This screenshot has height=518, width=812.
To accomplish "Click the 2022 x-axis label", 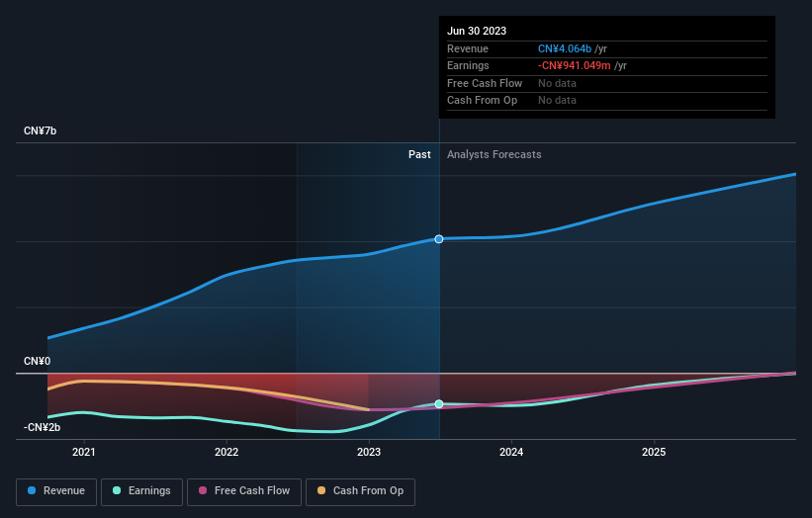I will 226,453.
